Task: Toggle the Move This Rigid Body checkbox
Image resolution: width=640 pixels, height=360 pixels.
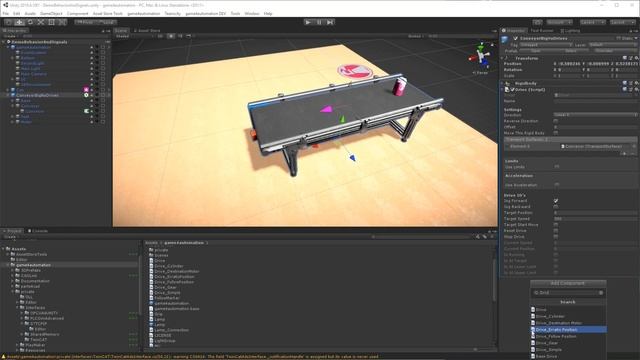Action: [556, 133]
